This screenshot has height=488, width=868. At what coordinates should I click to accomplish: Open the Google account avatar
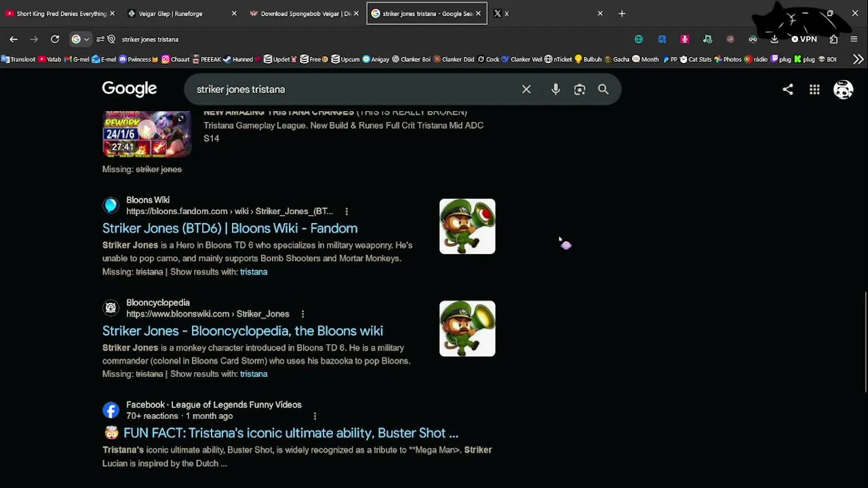pos(843,89)
